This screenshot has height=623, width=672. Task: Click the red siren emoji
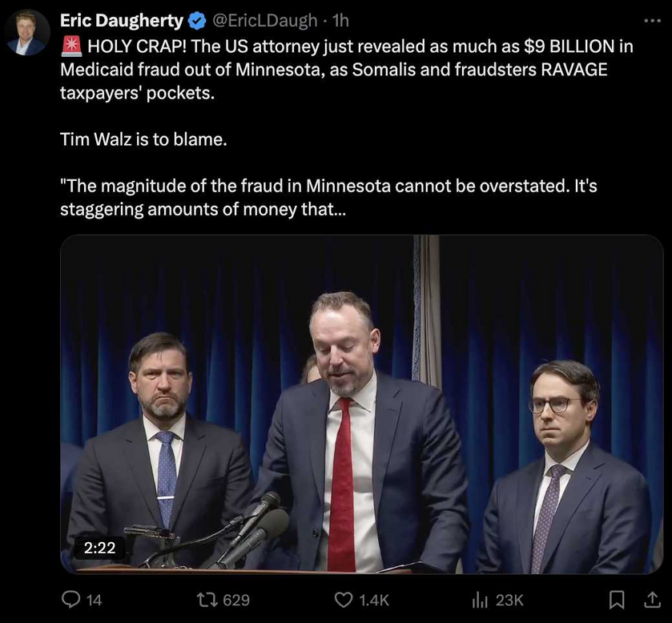click(x=71, y=46)
